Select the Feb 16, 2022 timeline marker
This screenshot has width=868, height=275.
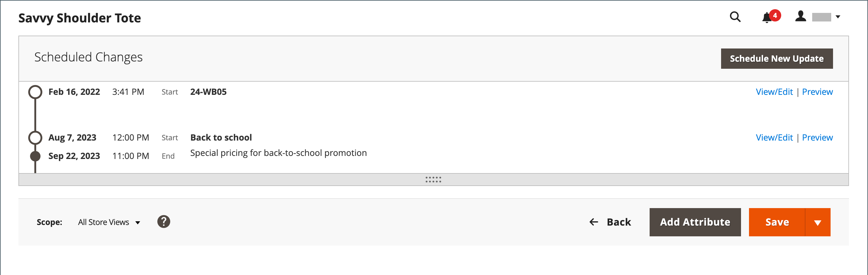(35, 92)
